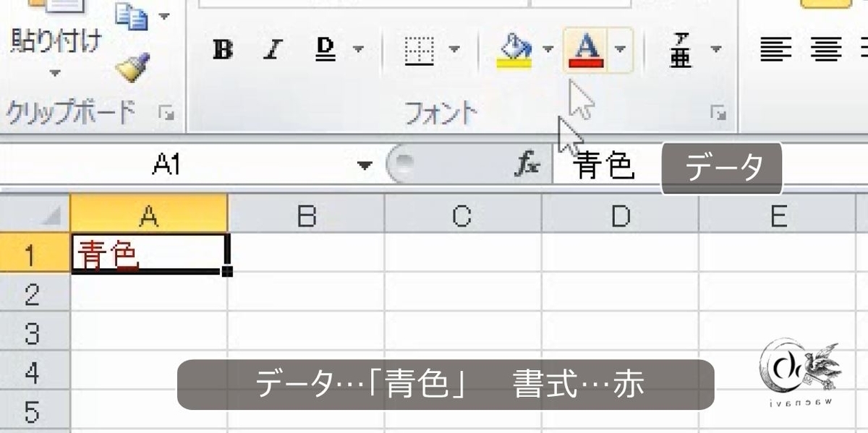This screenshot has height=433, width=868.
Task: Toggle center alignment for the selected cell
Action: point(827,49)
